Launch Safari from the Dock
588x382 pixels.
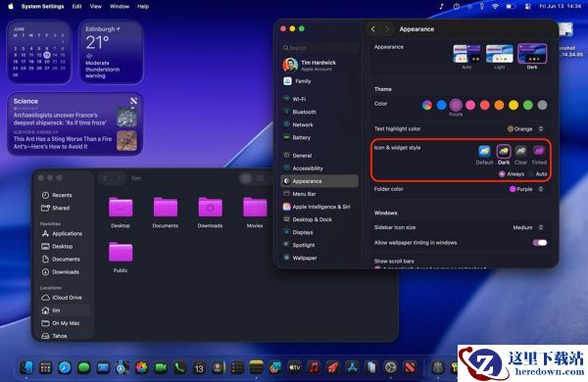coord(65,367)
